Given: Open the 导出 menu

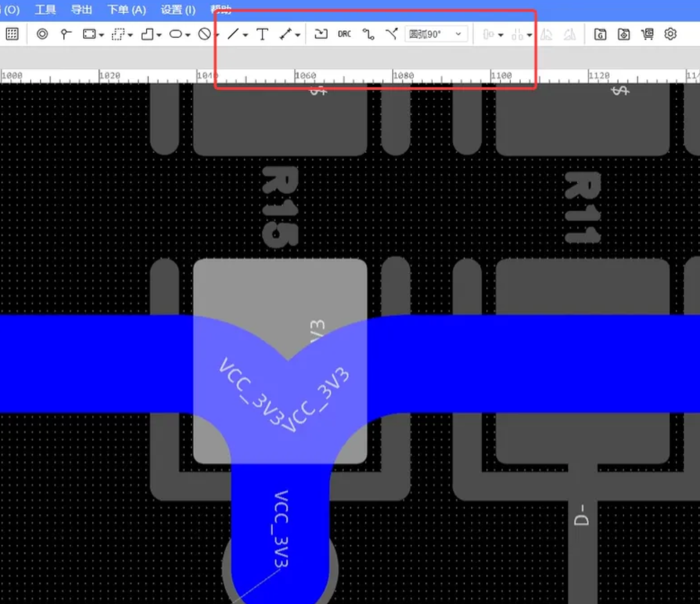Looking at the screenshot, I should coord(82,10).
